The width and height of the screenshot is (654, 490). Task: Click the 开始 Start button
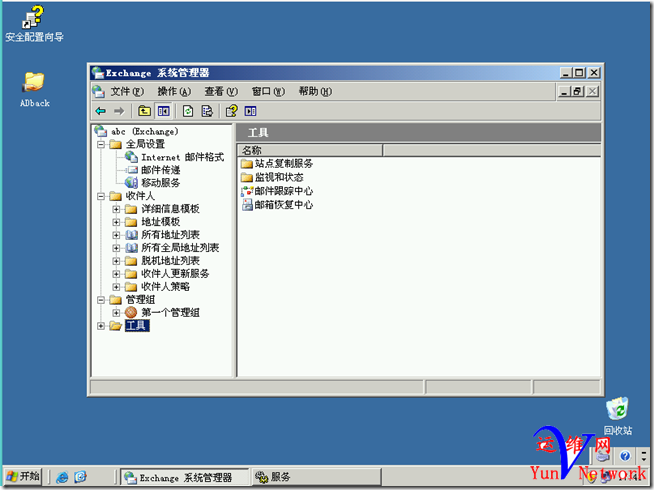click(x=23, y=476)
